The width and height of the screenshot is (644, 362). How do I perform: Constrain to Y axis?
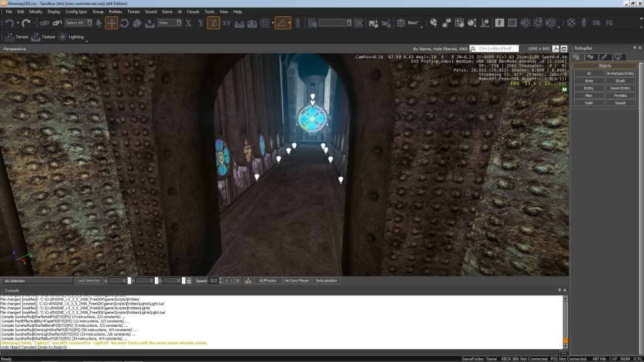tap(201, 23)
